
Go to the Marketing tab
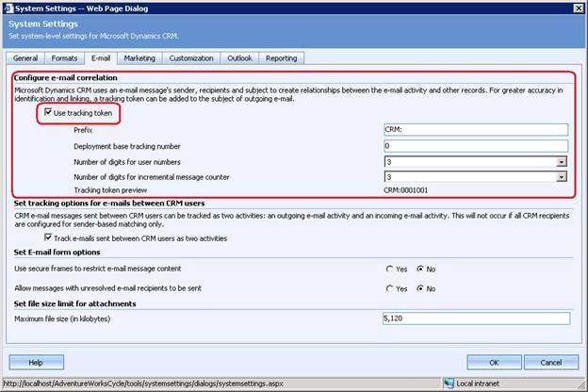139,58
